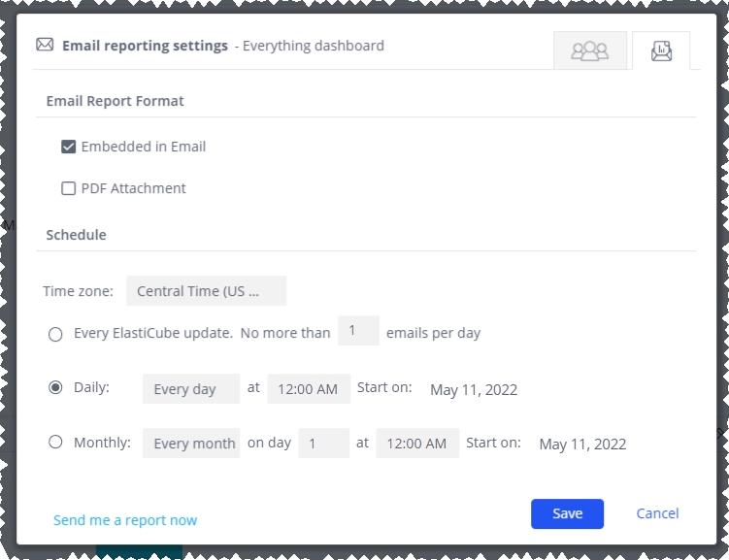
Task: Open the Monthly 12:00 AM time dropdown
Action: [x=417, y=444]
